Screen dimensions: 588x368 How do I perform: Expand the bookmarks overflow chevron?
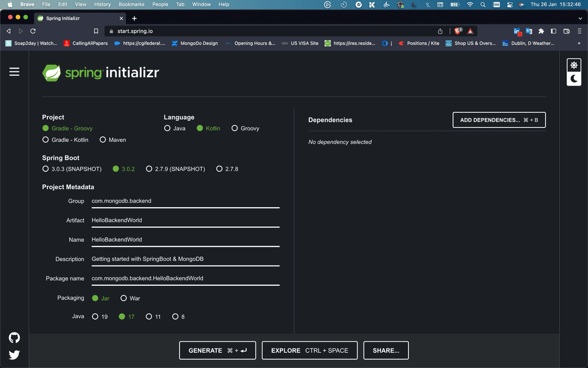point(579,43)
